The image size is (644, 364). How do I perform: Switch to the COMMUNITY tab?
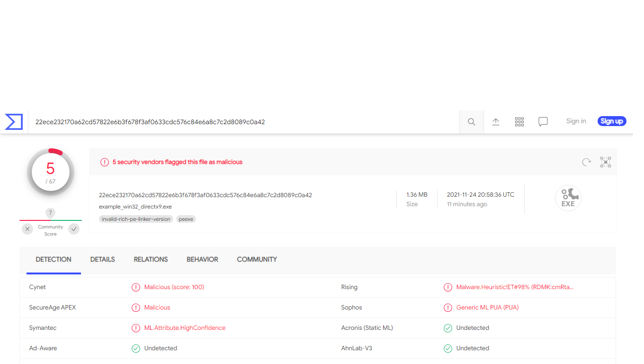pyautogui.click(x=257, y=259)
